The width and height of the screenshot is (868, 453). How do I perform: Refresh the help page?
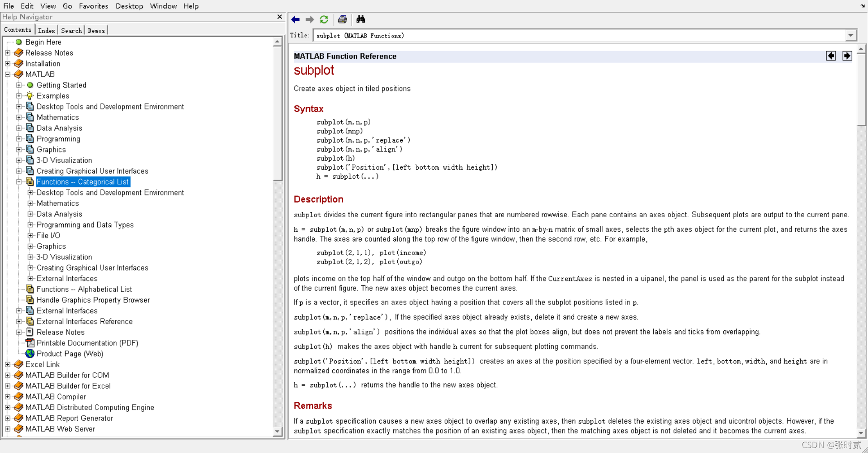coord(324,19)
